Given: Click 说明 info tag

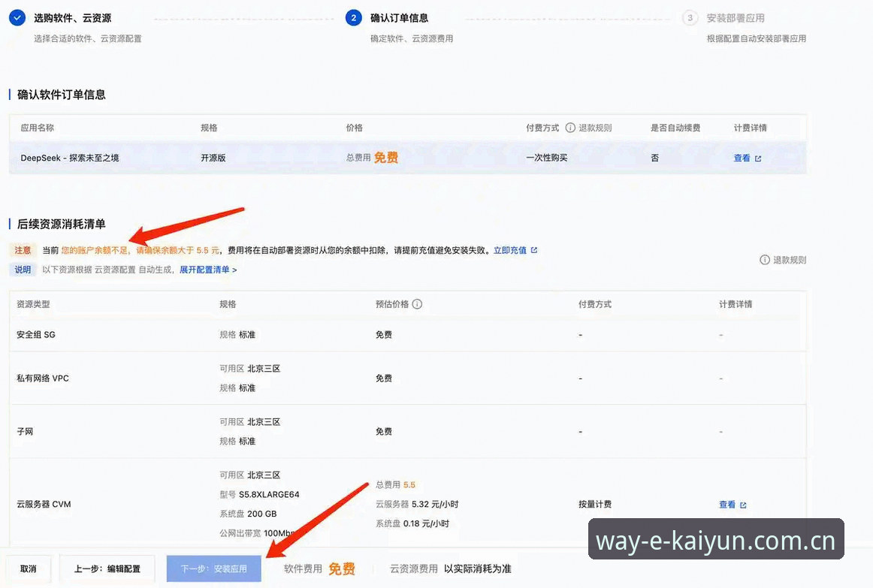Looking at the screenshot, I should click(x=23, y=270).
